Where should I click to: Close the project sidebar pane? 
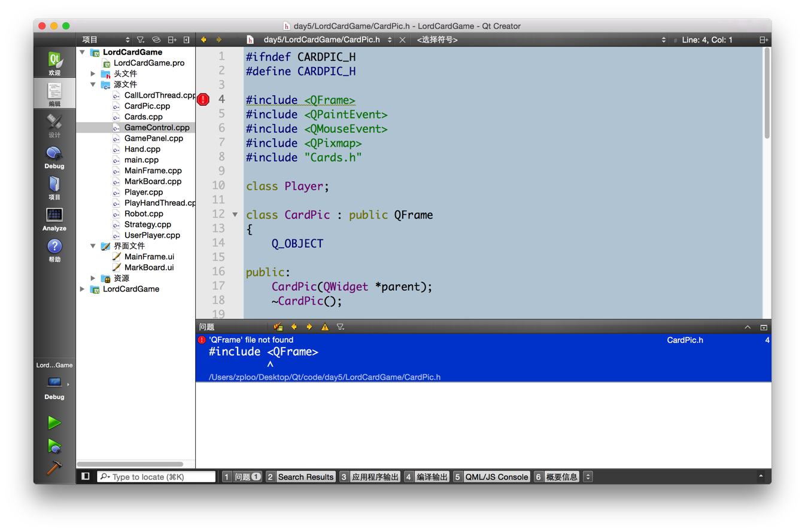(187, 39)
